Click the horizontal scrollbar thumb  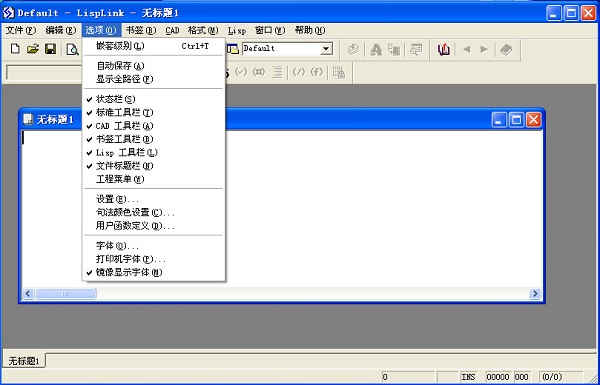[x=65, y=294]
